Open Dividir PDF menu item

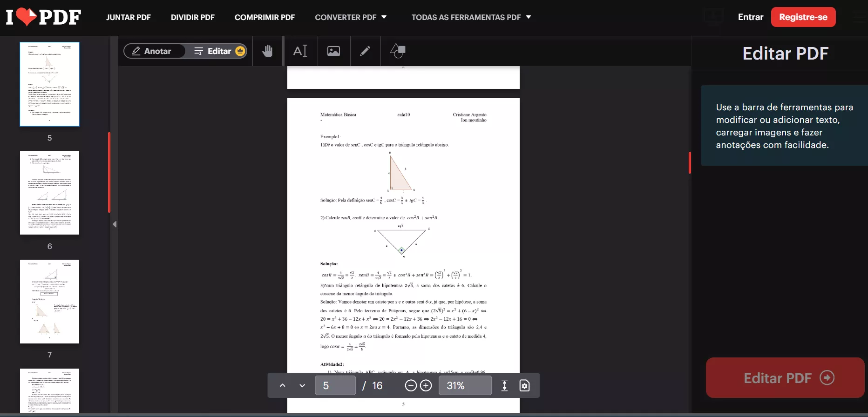(193, 17)
